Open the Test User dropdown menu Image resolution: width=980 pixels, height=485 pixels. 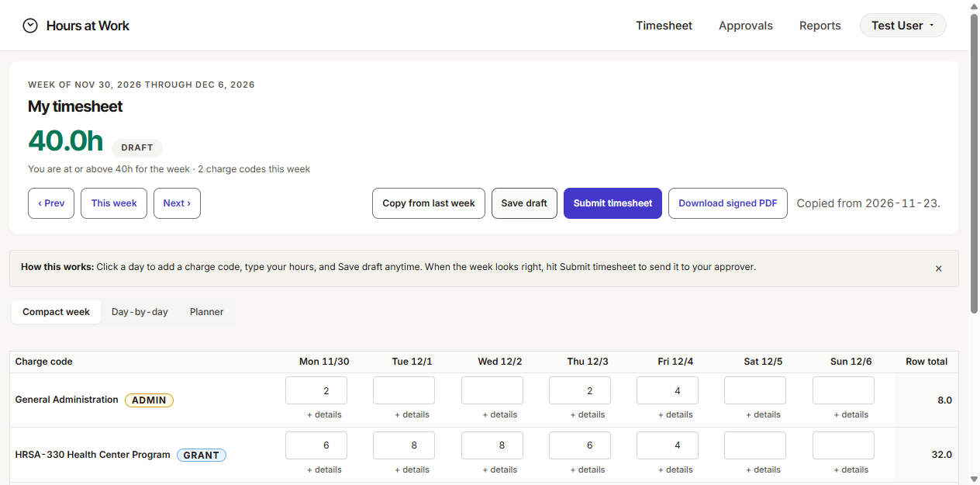(x=902, y=26)
